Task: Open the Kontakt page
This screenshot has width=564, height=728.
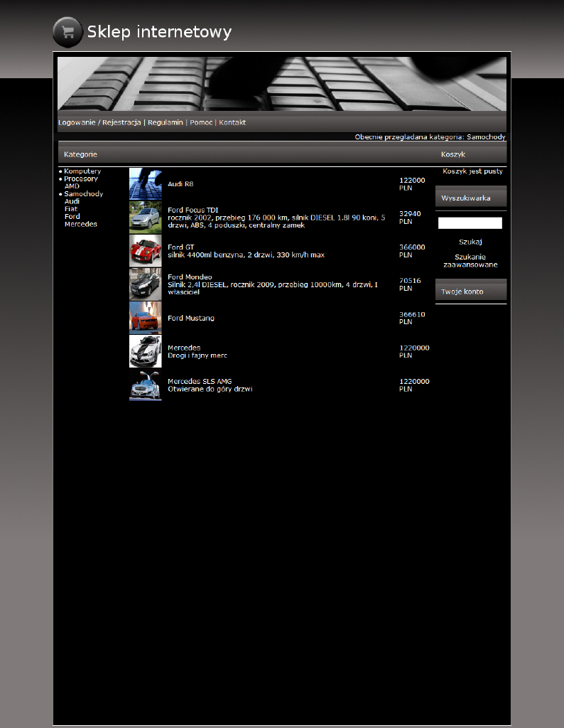Action: [232, 122]
